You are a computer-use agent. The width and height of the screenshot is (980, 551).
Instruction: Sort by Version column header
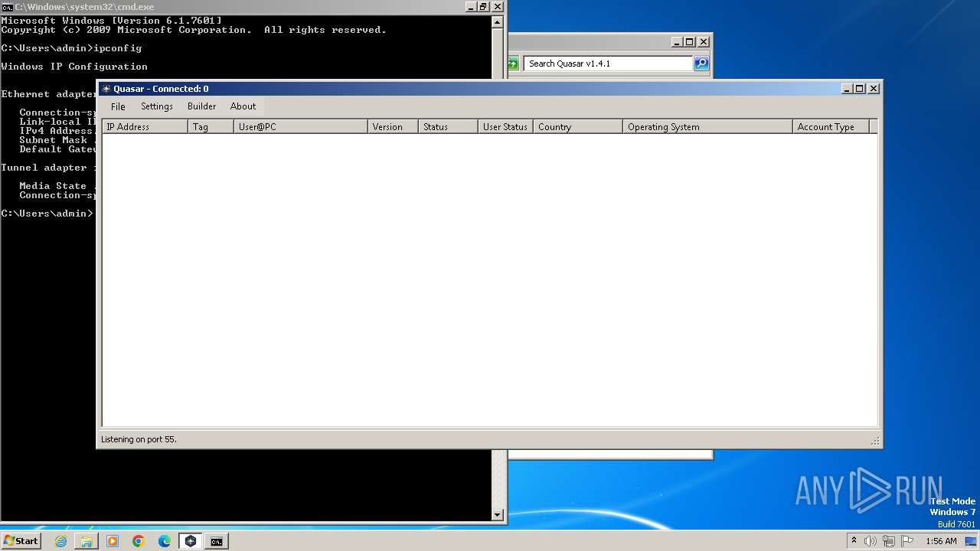click(x=394, y=127)
